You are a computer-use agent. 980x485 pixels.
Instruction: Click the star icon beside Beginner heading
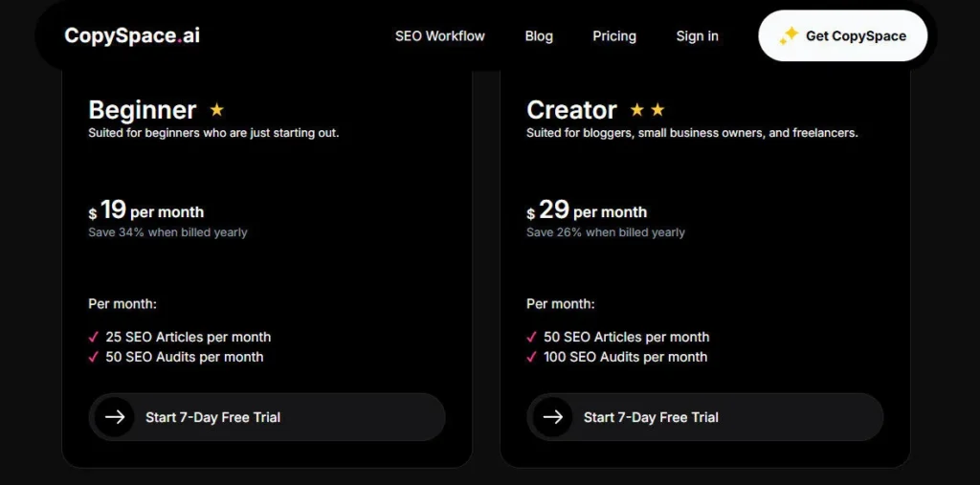[217, 110]
